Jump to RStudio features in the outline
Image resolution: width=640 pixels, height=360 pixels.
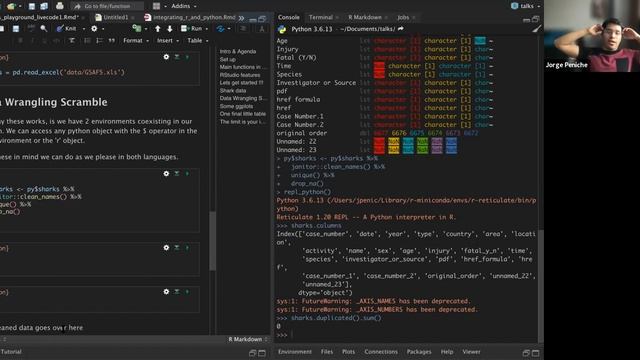[x=240, y=75]
